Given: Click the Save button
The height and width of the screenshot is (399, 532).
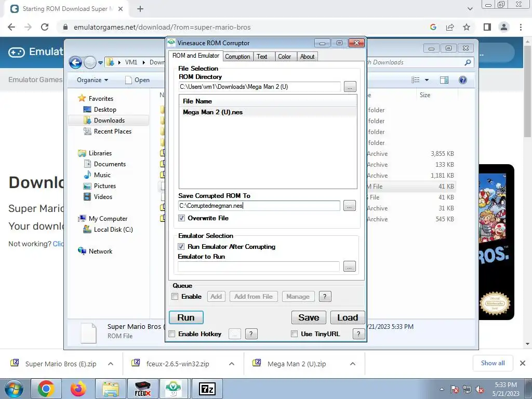Looking at the screenshot, I should coord(309,317).
